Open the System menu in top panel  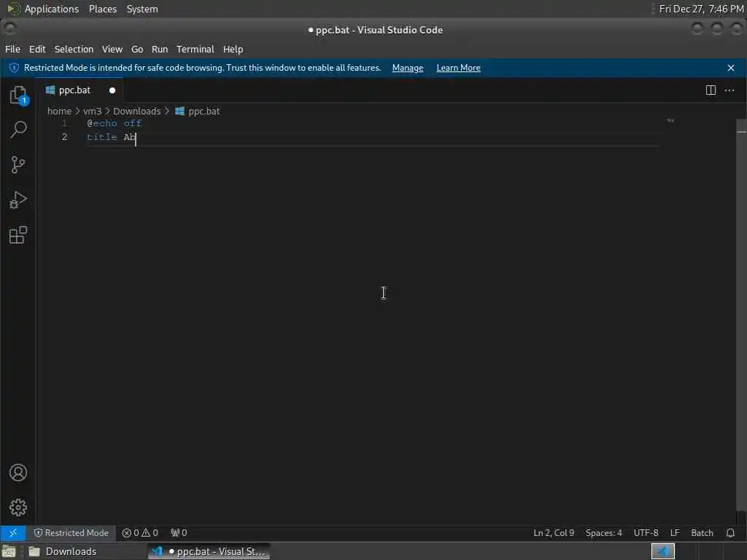click(142, 9)
